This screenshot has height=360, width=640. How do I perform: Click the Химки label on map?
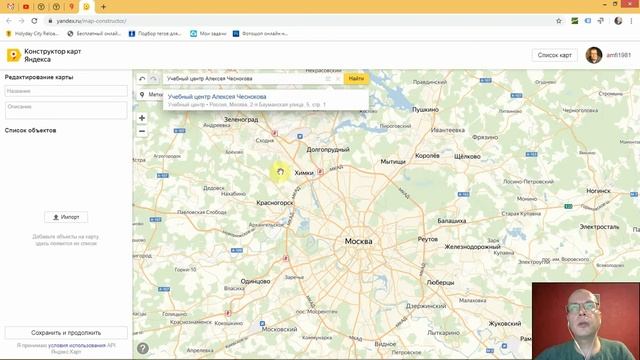[304, 173]
